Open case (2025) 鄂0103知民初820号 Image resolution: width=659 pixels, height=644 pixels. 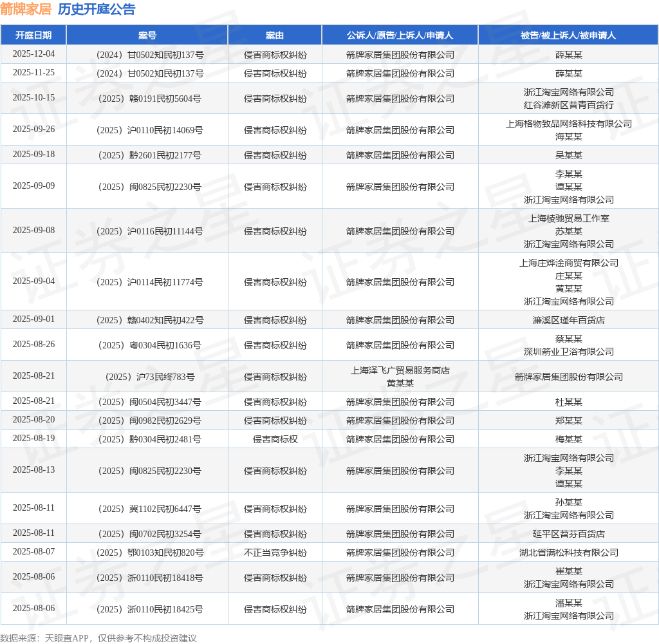[x=149, y=553]
